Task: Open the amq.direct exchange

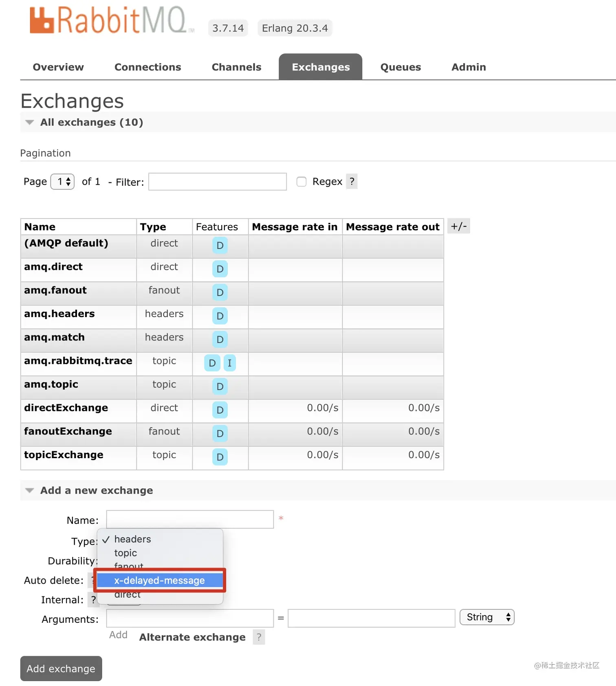Action: [53, 267]
